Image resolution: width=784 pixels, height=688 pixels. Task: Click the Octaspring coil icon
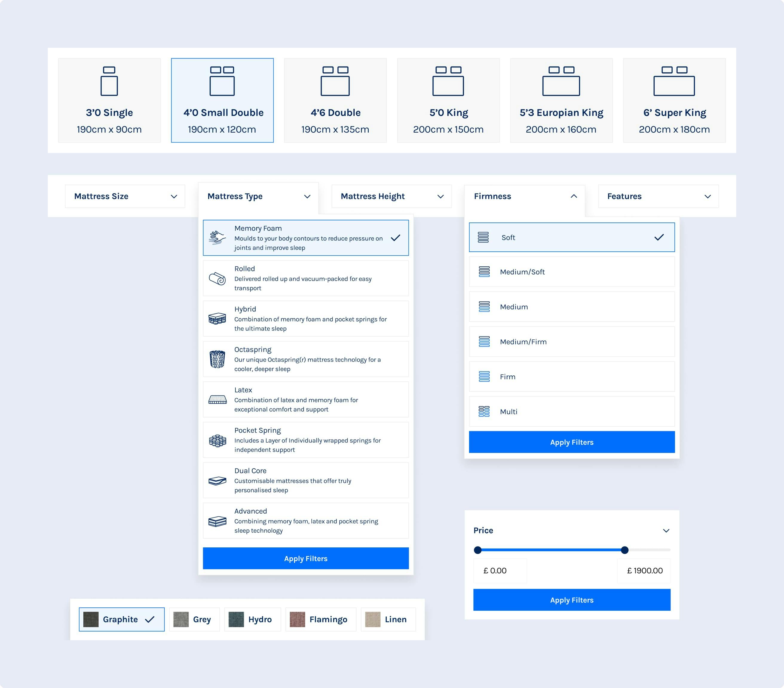(217, 359)
